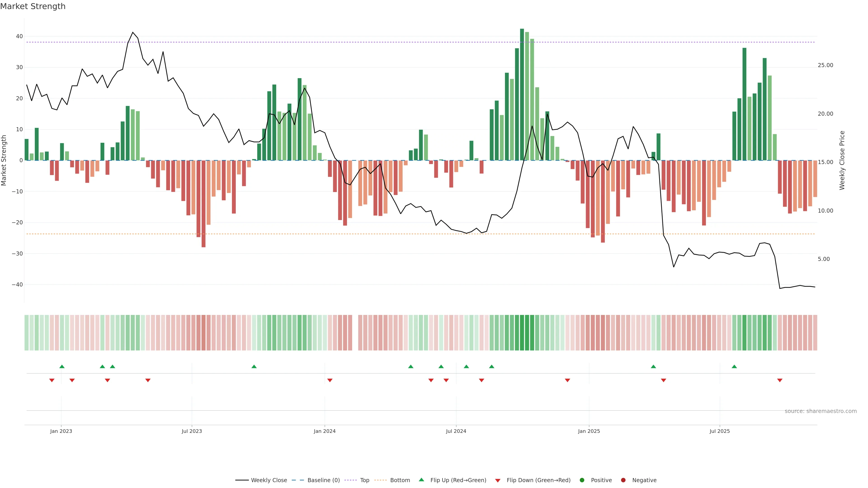
Task: Click the red Negative circle in legend
Action: 623,480
